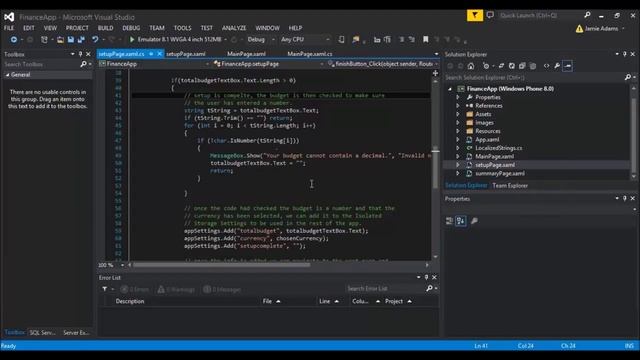This screenshot has width=640, height=360.
Task: Open the DEBUG menu
Action: tap(131, 28)
